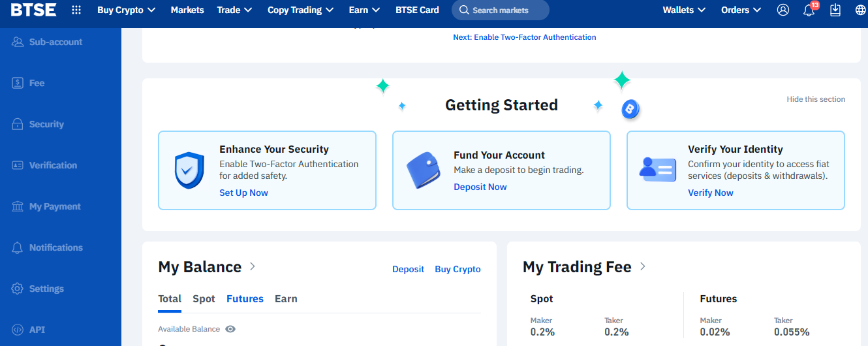Click the API code sidebar icon
This screenshot has height=346, width=868.
tap(18, 330)
